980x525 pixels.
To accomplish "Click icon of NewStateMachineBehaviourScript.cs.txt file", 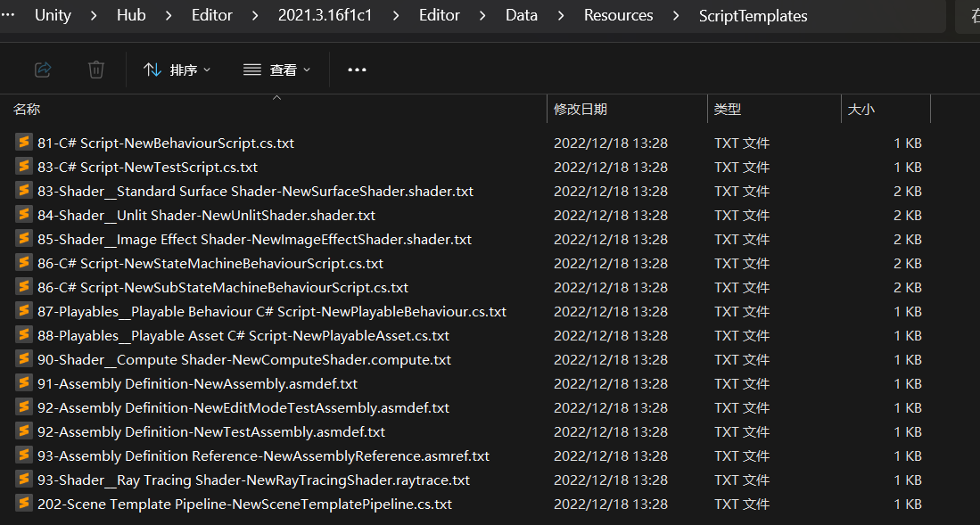I will [x=24, y=262].
